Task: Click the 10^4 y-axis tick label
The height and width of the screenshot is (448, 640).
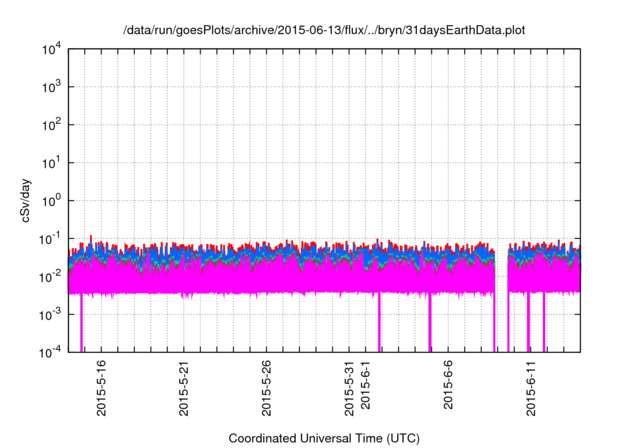Action: click(x=51, y=50)
